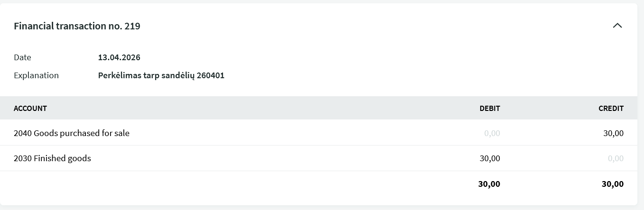Click the Date field label

pos(22,57)
